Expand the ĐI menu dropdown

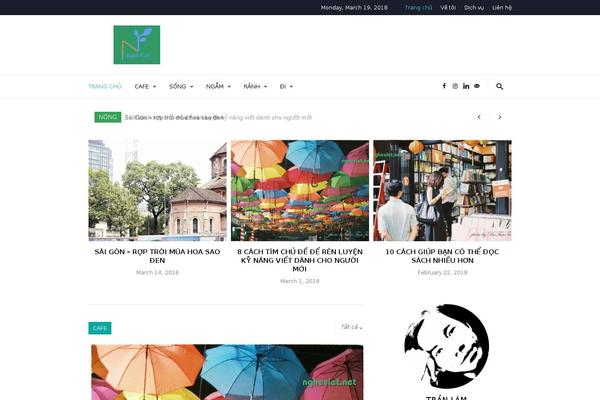286,87
